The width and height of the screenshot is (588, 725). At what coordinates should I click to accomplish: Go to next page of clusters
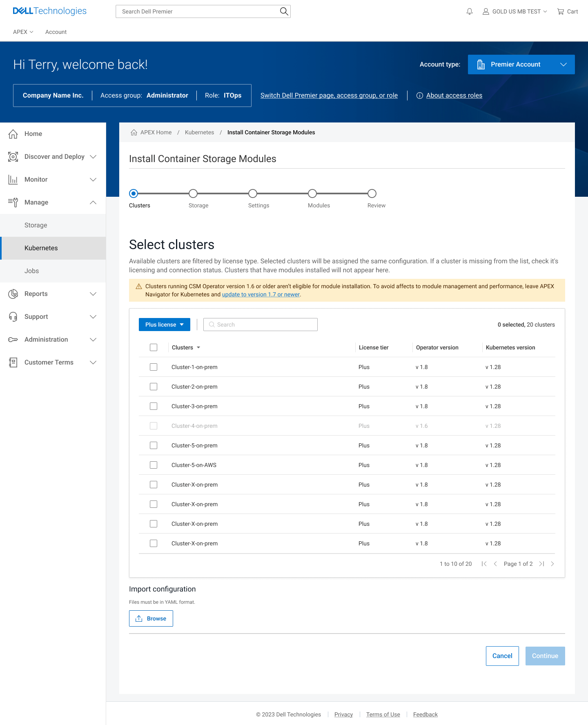pyautogui.click(x=552, y=564)
